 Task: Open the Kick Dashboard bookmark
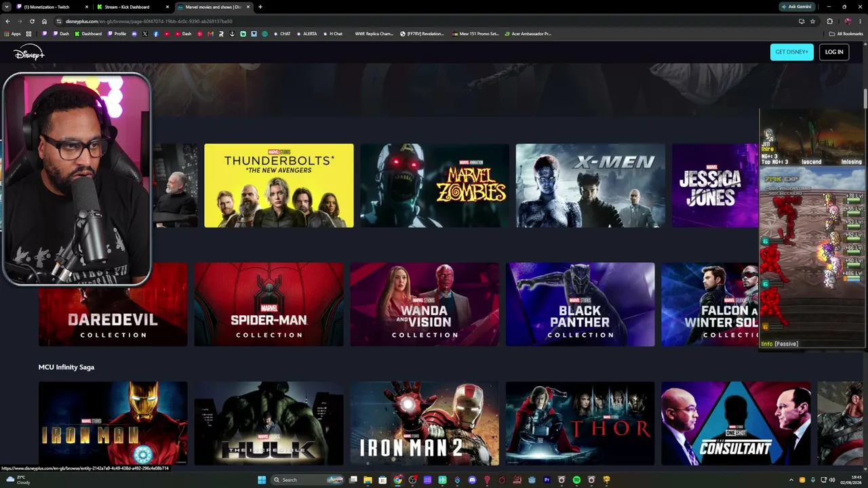click(88, 34)
